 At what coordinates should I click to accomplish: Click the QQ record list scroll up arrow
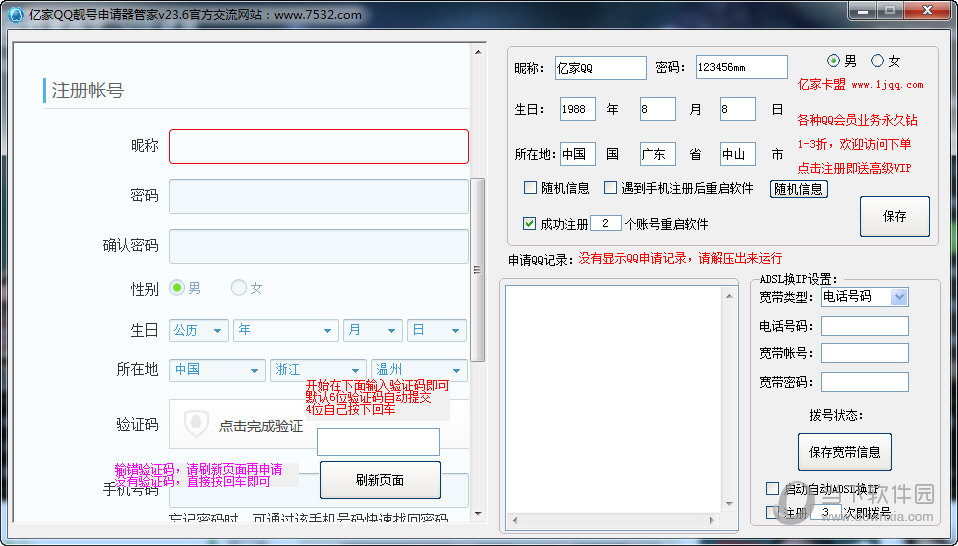(x=728, y=296)
